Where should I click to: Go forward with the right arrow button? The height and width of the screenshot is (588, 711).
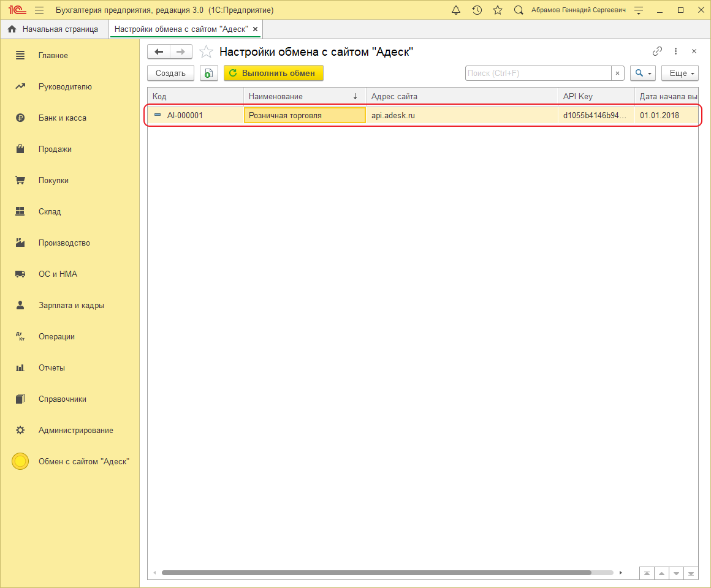tap(181, 51)
